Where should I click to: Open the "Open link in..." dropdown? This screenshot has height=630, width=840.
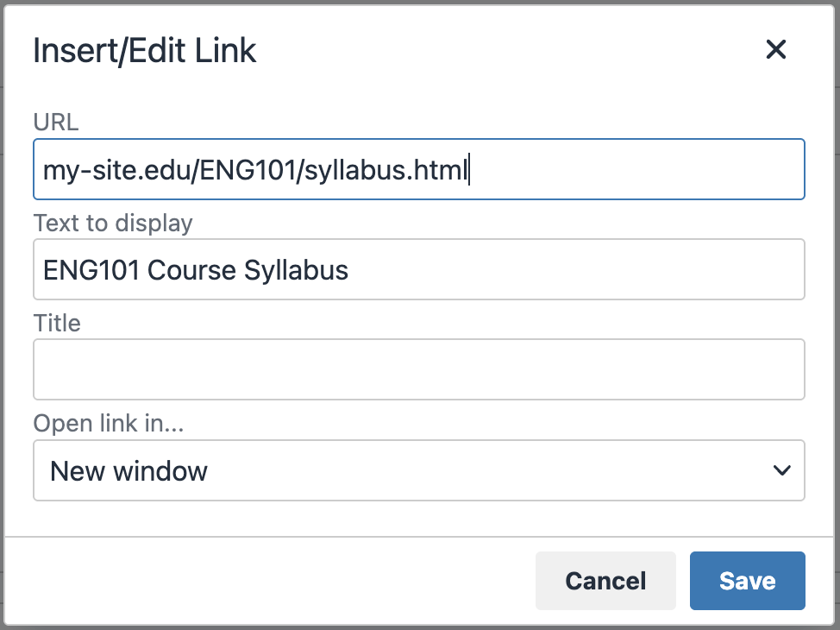pos(418,470)
